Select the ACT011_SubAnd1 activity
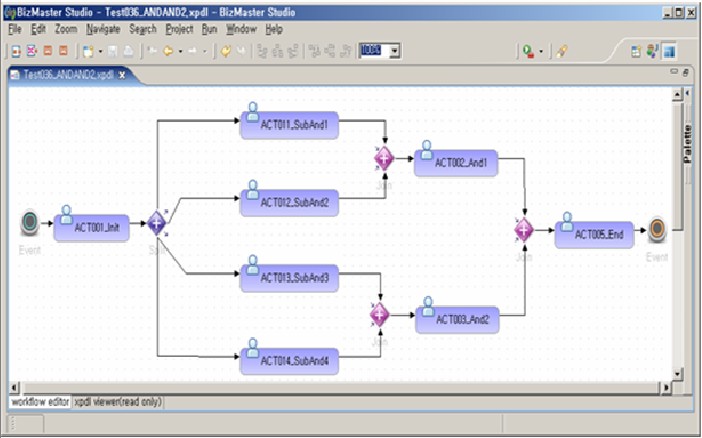702x438 pixels. tap(290, 125)
